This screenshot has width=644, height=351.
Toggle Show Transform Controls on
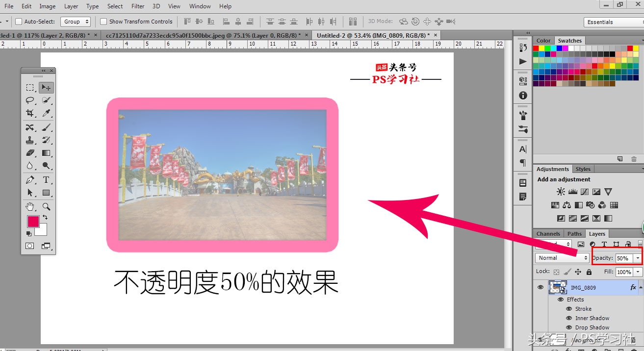click(x=103, y=21)
